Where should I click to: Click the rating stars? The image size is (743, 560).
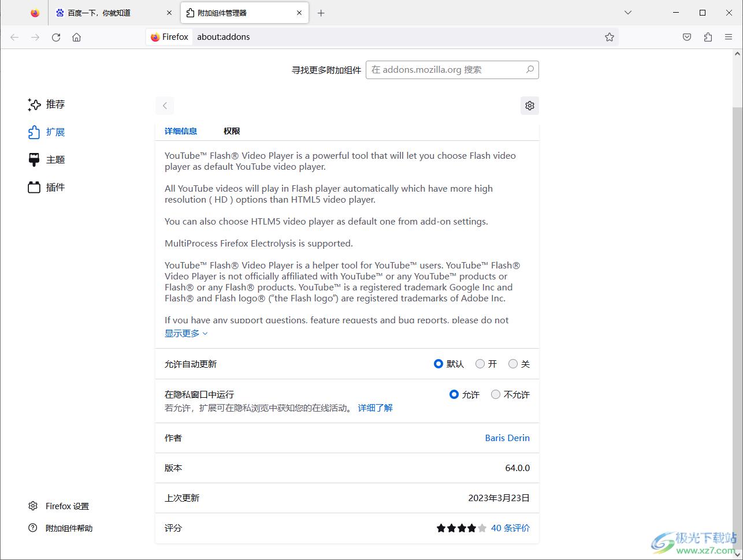point(462,528)
